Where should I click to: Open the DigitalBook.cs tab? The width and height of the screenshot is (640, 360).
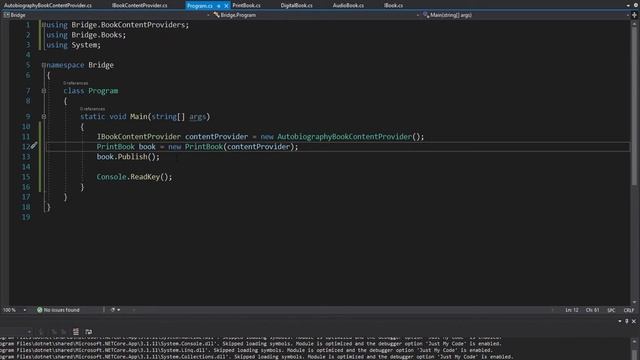296,6
